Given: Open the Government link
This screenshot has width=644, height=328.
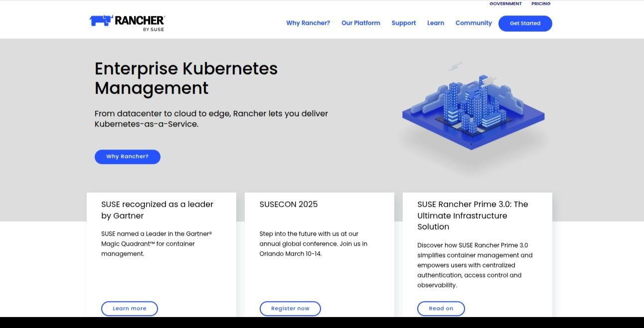Looking at the screenshot, I should tap(505, 3).
